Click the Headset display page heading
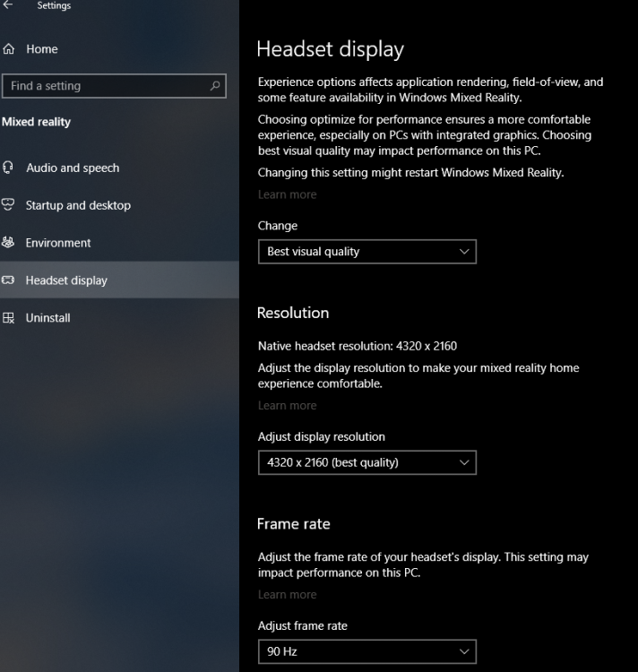Image resolution: width=638 pixels, height=672 pixels. tap(331, 49)
